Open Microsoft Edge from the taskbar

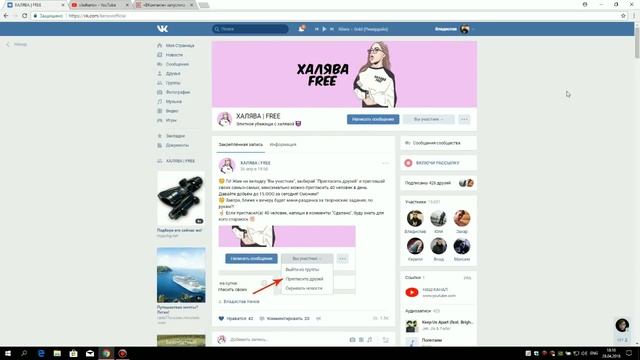coord(41,353)
